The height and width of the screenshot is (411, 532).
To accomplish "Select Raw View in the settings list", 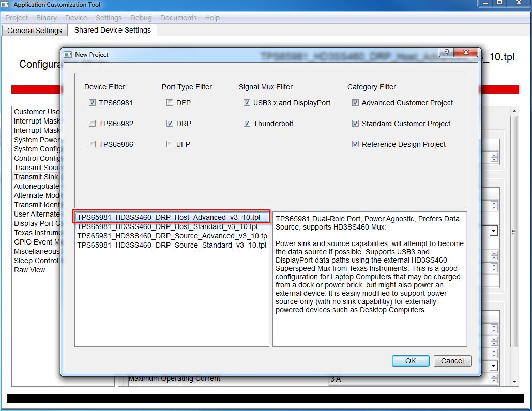I will [29, 270].
